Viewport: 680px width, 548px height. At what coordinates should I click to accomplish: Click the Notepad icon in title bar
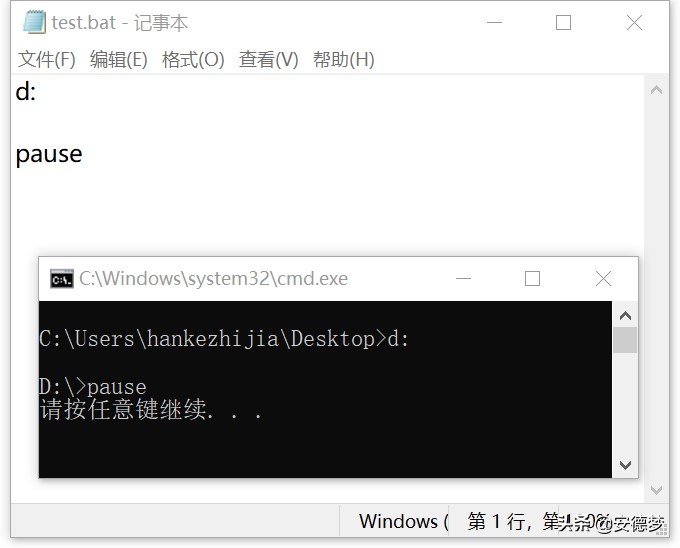pos(34,22)
